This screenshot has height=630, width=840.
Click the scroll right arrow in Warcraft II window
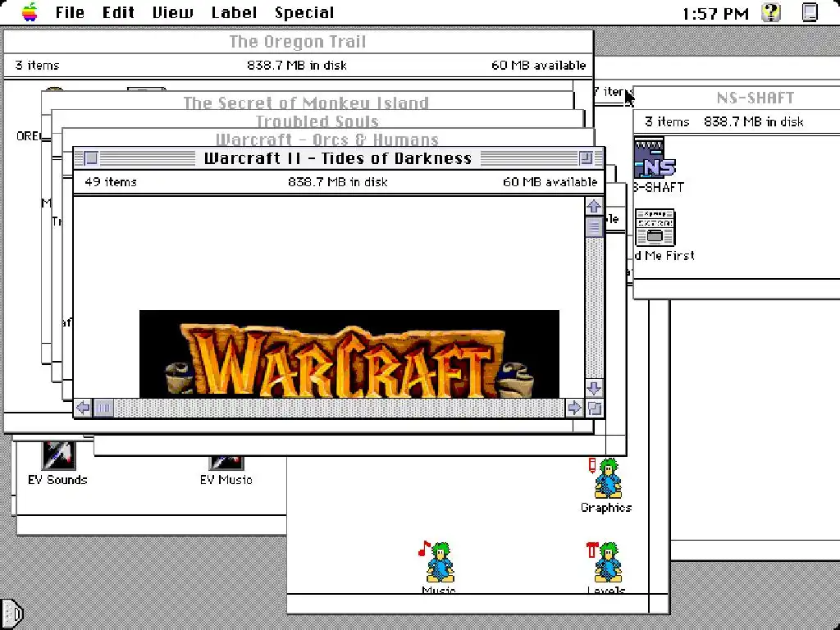coord(573,408)
